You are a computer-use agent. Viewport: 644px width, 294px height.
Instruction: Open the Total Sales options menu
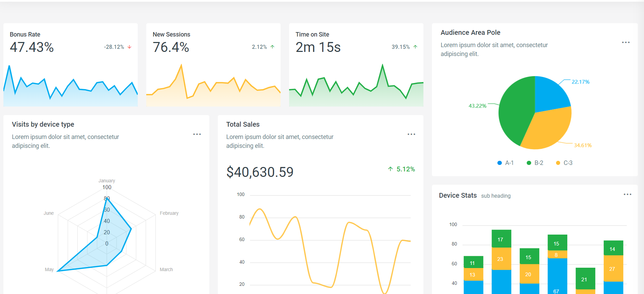coord(411,134)
